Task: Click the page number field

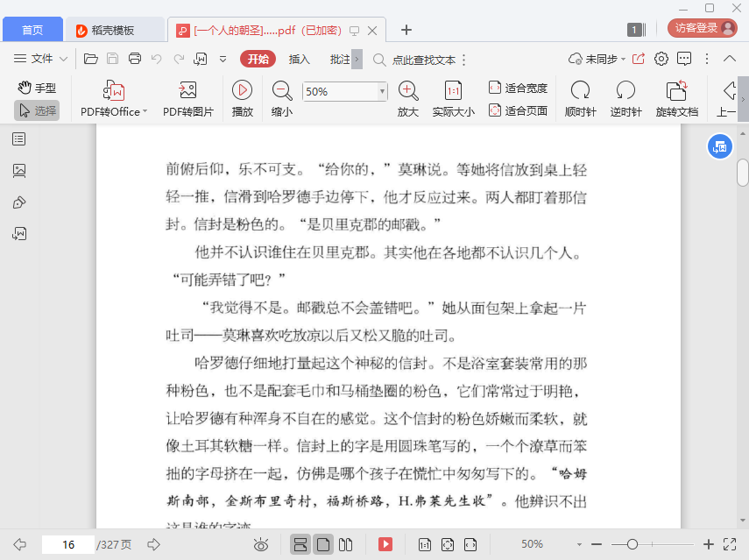Action: point(67,544)
